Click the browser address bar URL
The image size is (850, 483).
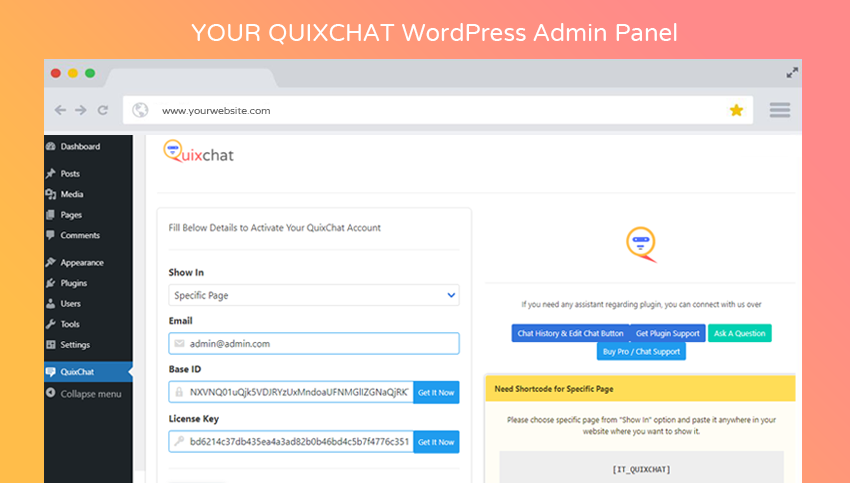point(216,111)
